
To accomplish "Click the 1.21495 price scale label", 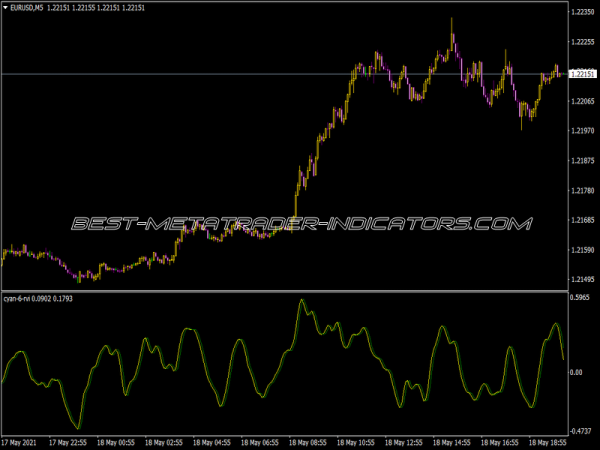I will [x=582, y=279].
